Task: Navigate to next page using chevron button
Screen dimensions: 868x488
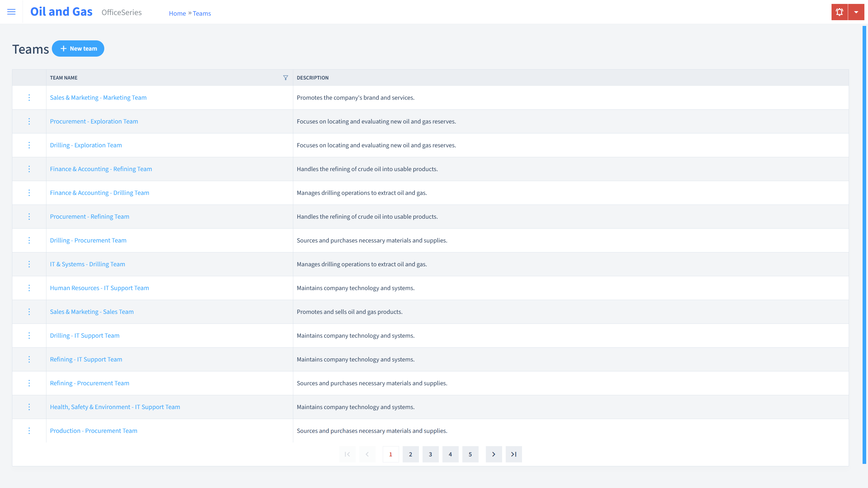Action: tap(494, 454)
